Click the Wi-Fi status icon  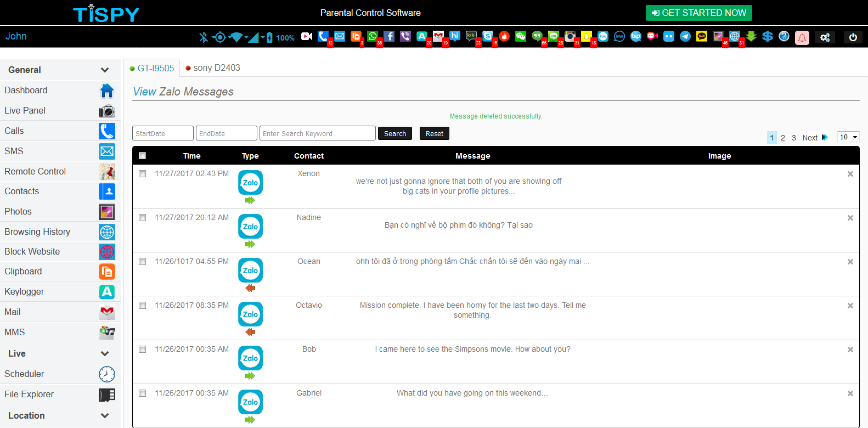click(236, 37)
